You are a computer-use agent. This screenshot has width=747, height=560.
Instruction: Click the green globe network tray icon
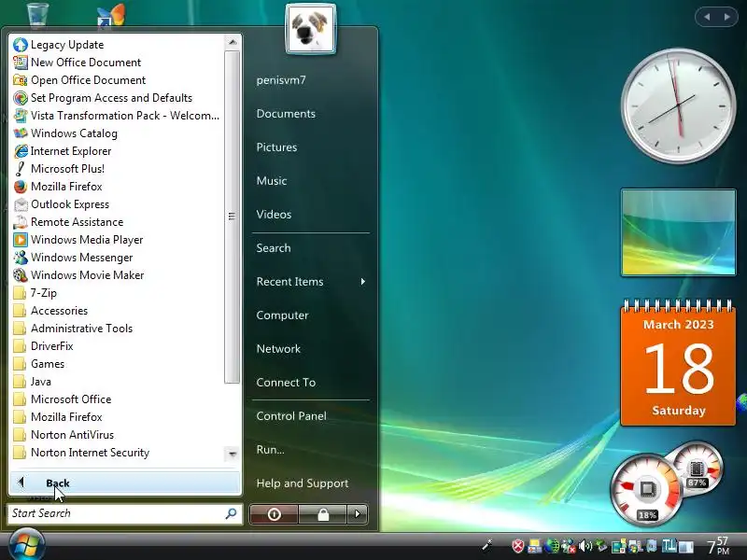click(552, 546)
